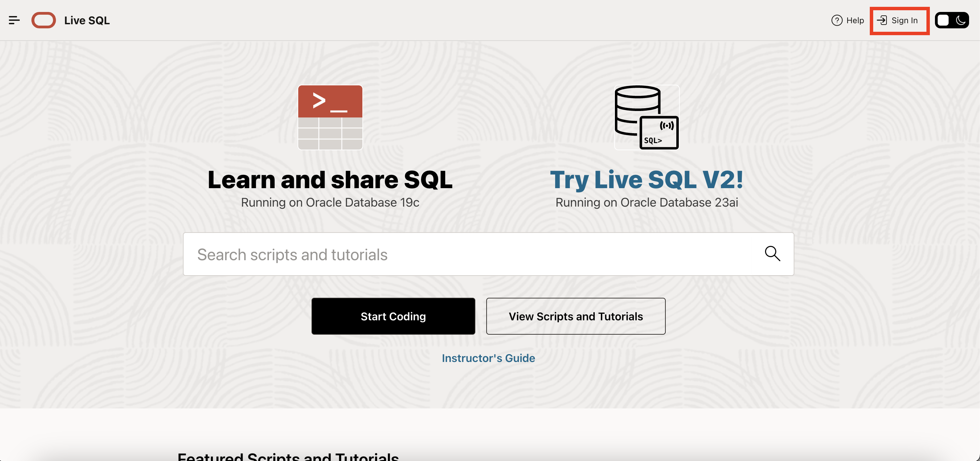The height and width of the screenshot is (461, 980).
Task: Toggle the dark mode switch
Action: (952, 20)
